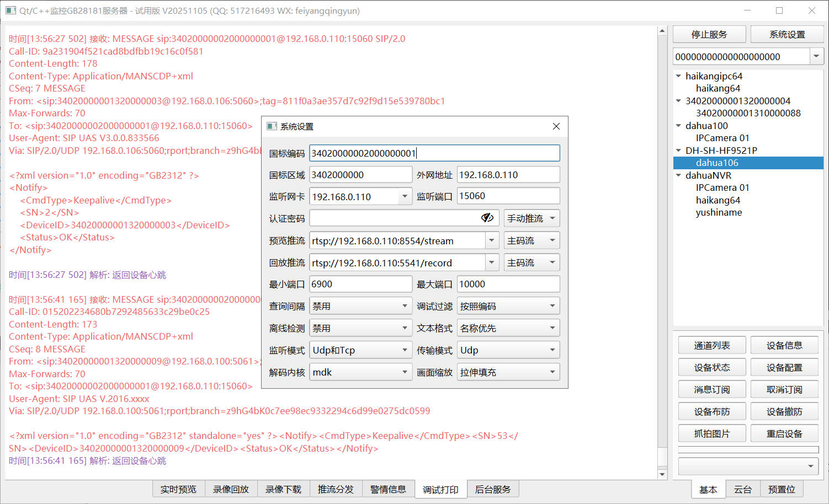This screenshot has width=829, height=504.
Task: Click the 停止服务 button
Action: tap(709, 34)
